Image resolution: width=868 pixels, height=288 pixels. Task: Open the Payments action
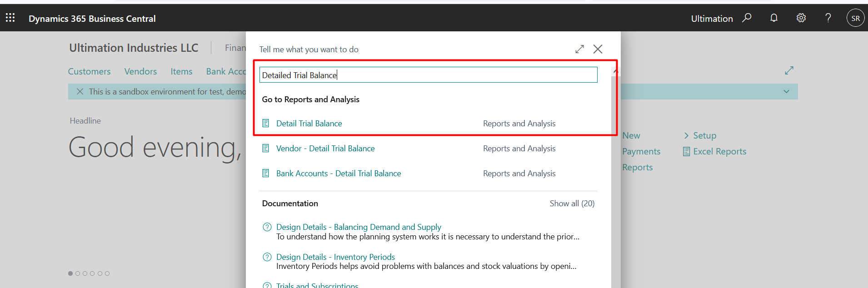(641, 151)
